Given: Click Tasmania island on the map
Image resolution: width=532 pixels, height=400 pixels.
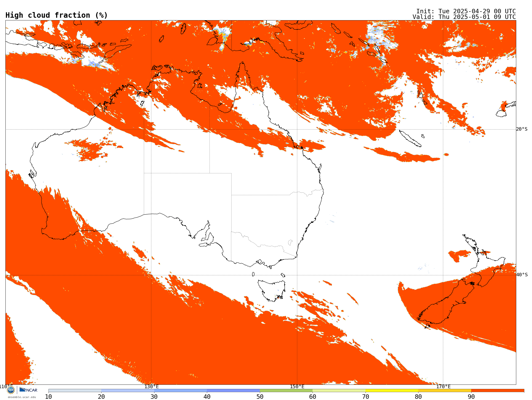Looking at the screenshot, I should coord(271,290).
